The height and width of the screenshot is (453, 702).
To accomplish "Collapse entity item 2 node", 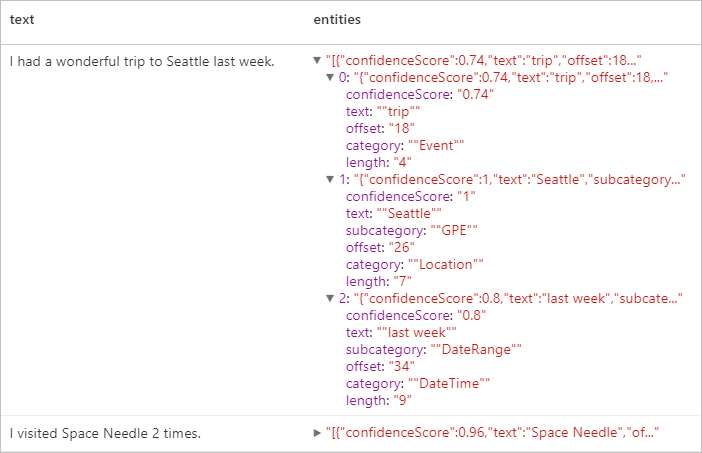I will (330, 298).
